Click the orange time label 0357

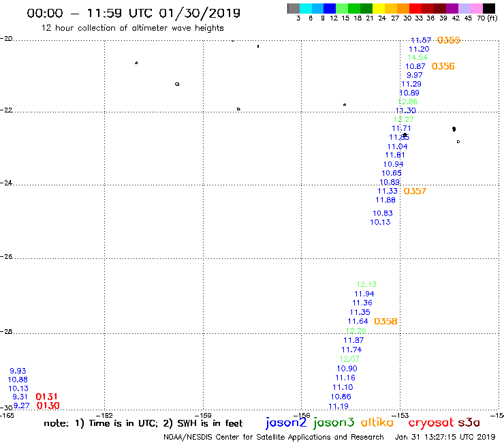(415, 191)
